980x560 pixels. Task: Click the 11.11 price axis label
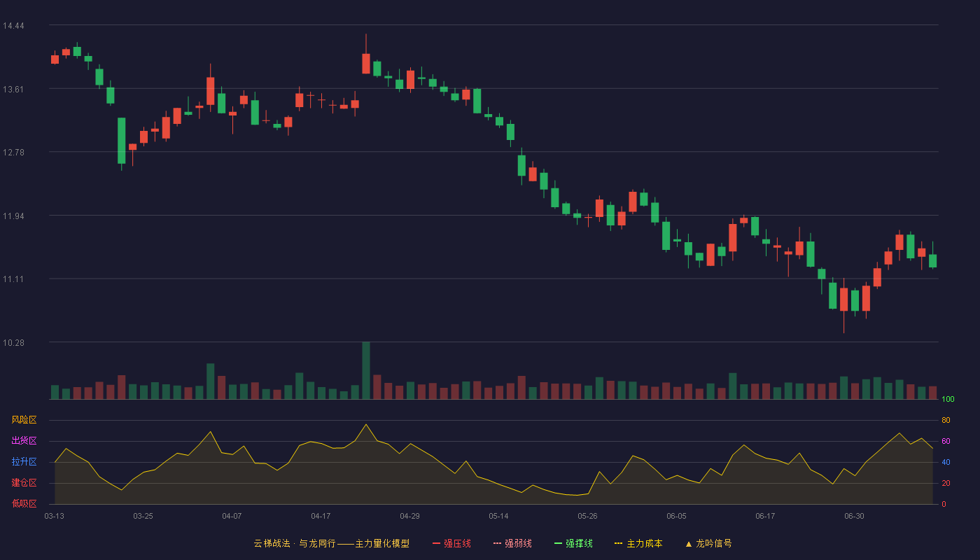[13, 279]
